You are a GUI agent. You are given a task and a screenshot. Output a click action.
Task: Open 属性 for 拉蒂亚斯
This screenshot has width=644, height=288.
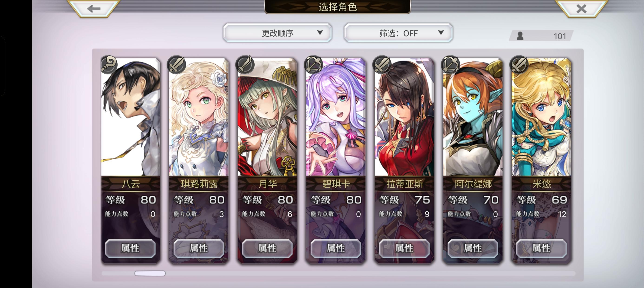404,248
